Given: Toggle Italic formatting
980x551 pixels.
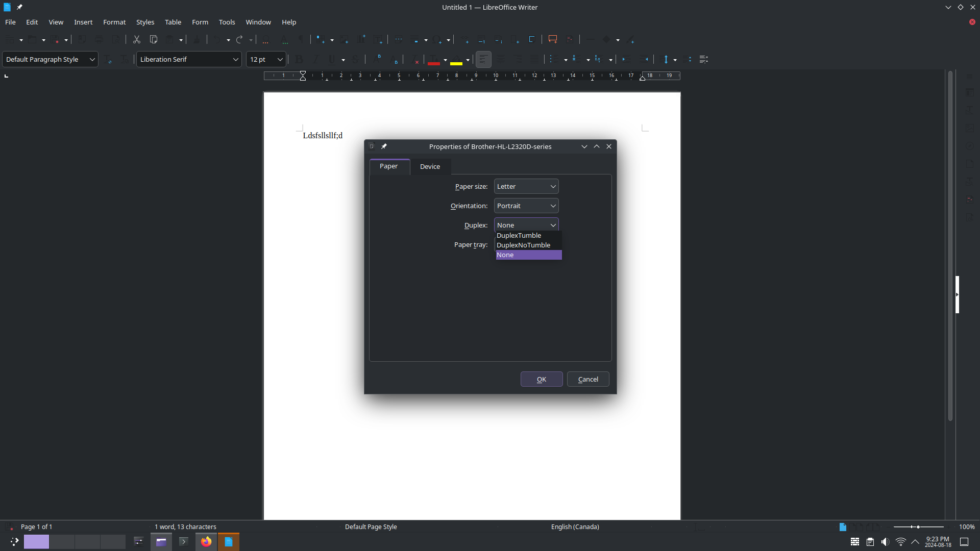Looking at the screenshot, I should point(315,59).
